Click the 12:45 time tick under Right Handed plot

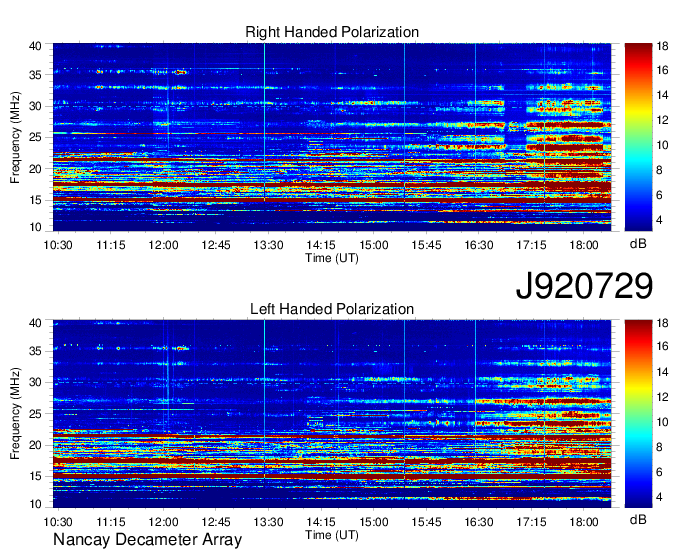(x=216, y=245)
